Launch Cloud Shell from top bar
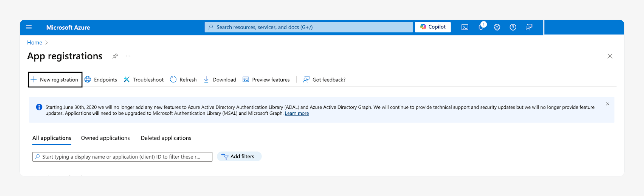The width and height of the screenshot is (644, 196). [x=464, y=27]
